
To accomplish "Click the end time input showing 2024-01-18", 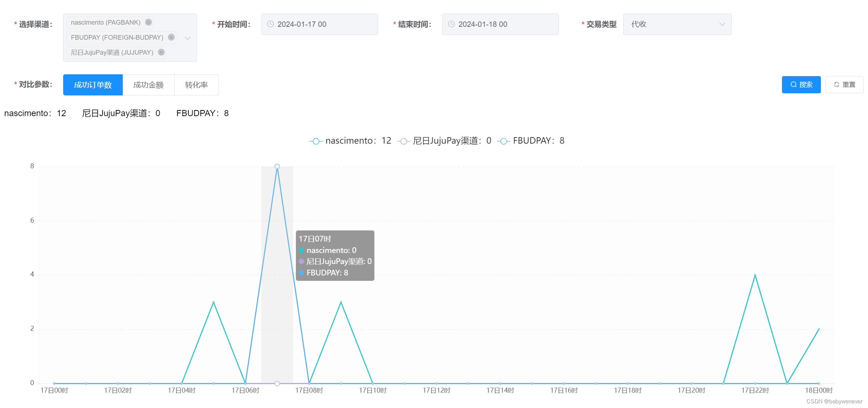I will (x=500, y=24).
